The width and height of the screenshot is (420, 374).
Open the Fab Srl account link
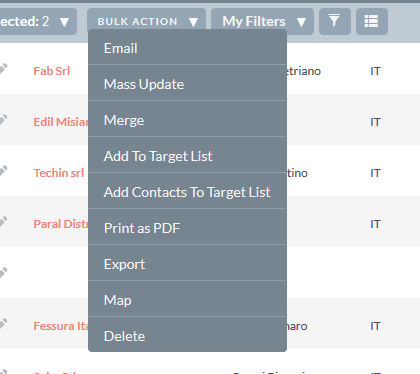52,71
